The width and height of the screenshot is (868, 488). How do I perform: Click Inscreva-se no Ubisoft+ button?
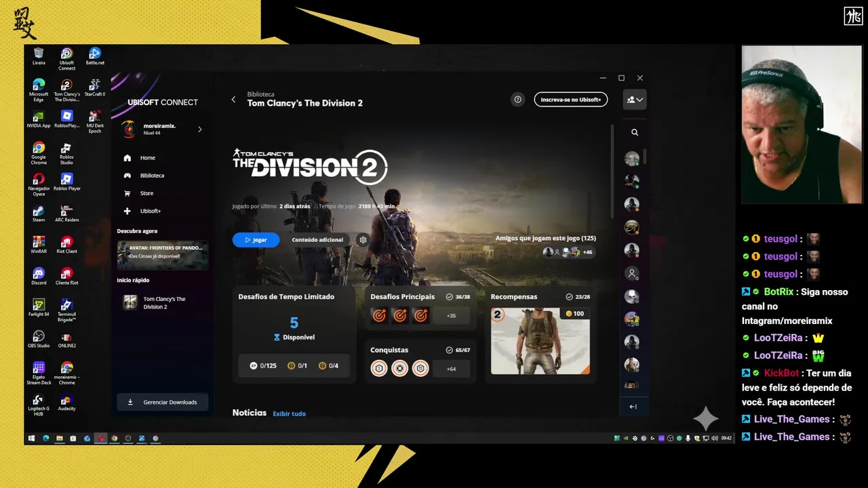coord(571,100)
